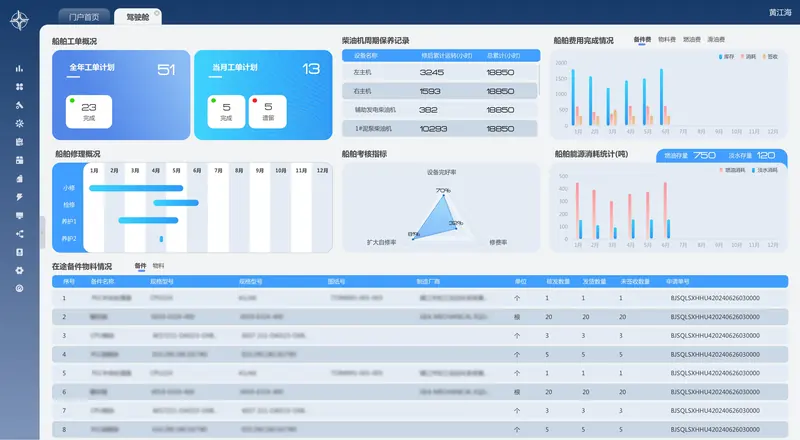Click the compass logo icon
The image size is (800, 440).
pyautogui.click(x=19, y=21)
